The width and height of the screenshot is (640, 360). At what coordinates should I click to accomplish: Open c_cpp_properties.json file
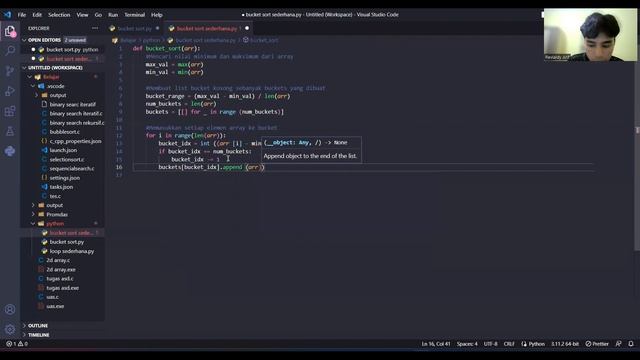click(75, 141)
